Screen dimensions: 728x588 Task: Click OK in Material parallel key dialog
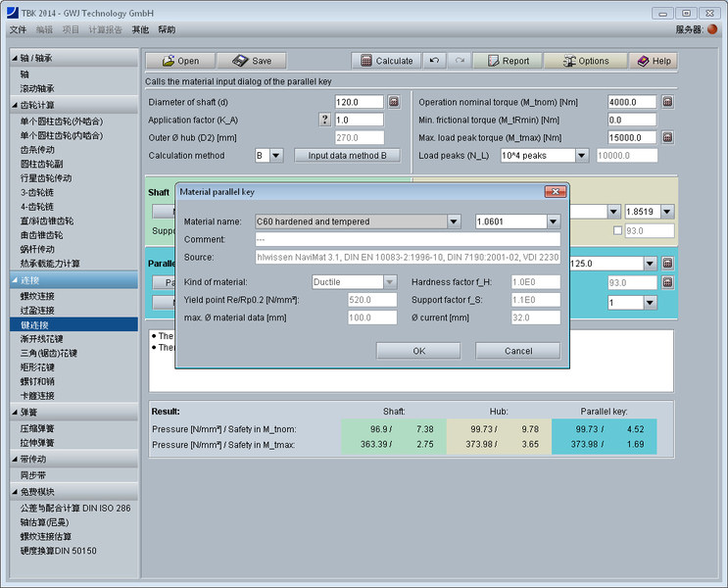click(x=418, y=351)
